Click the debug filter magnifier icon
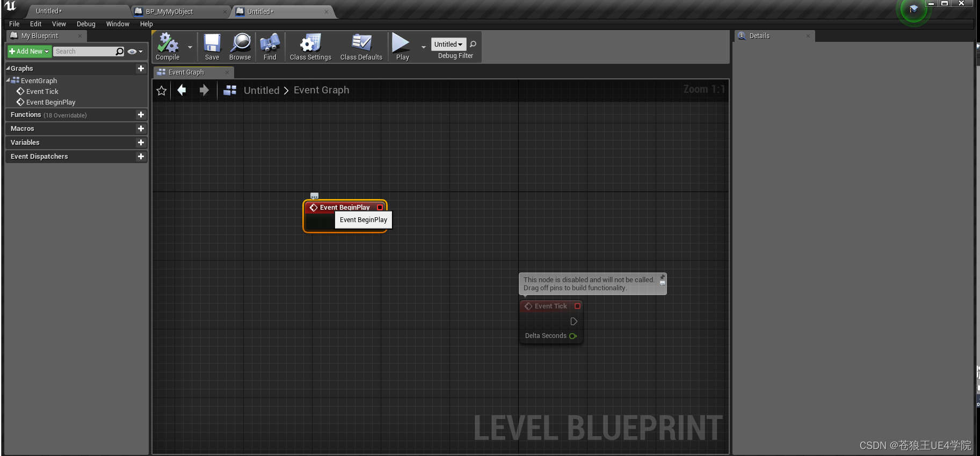 point(473,45)
